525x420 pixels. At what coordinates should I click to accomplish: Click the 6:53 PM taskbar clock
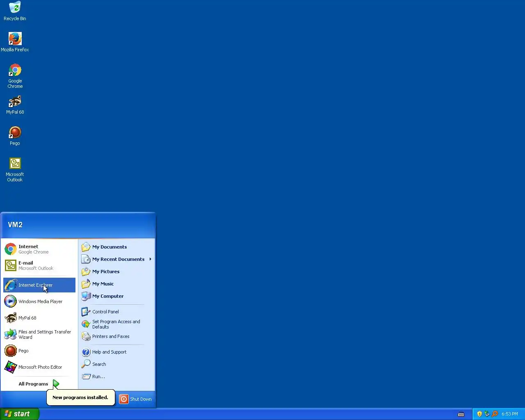510,414
